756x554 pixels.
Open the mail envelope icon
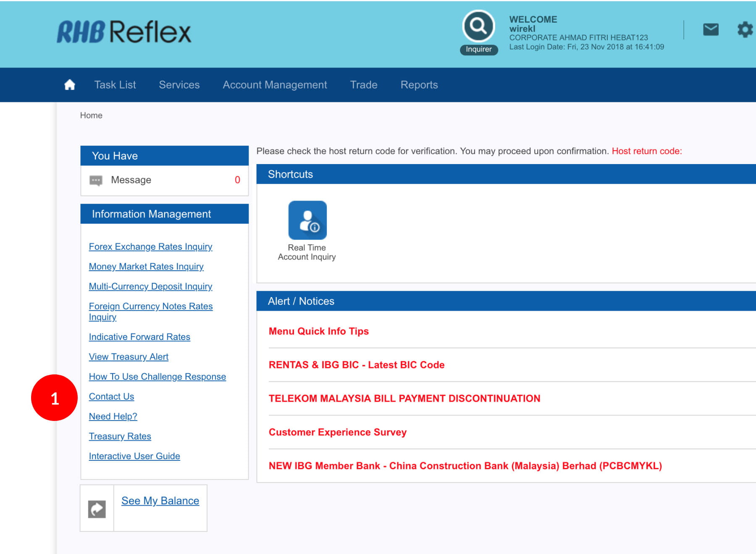coord(711,30)
